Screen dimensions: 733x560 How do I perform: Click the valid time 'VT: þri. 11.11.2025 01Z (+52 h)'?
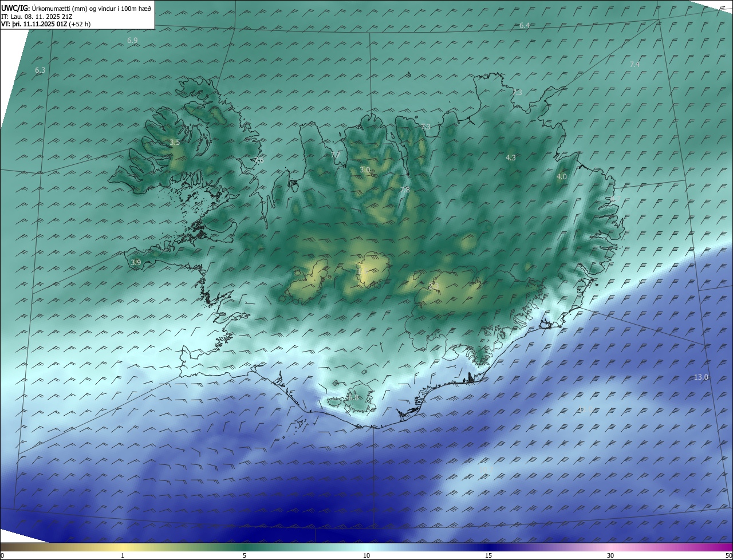[46, 24]
